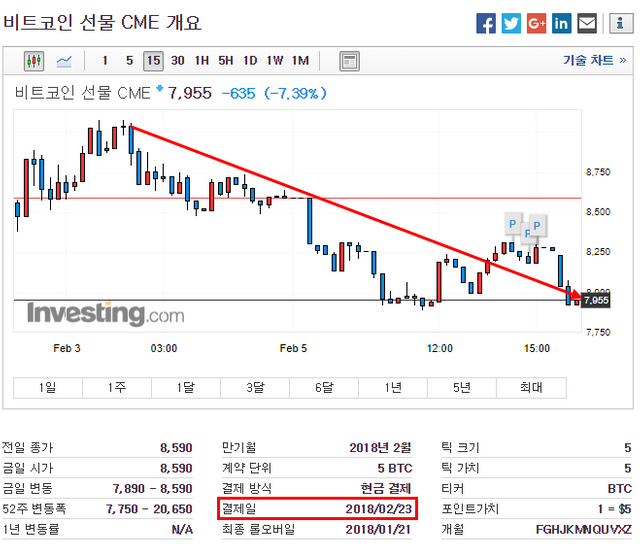Switch to candlestick chart type
The height and width of the screenshot is (551, 640).
coord(35,61)
